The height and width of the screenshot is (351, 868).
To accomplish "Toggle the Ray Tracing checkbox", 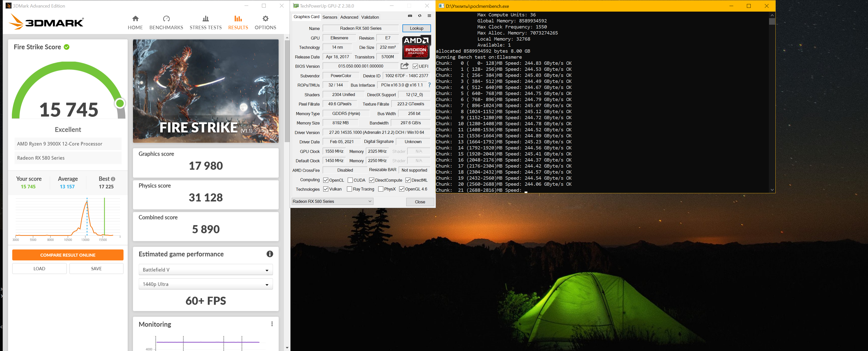I will (x=349, y=189).
